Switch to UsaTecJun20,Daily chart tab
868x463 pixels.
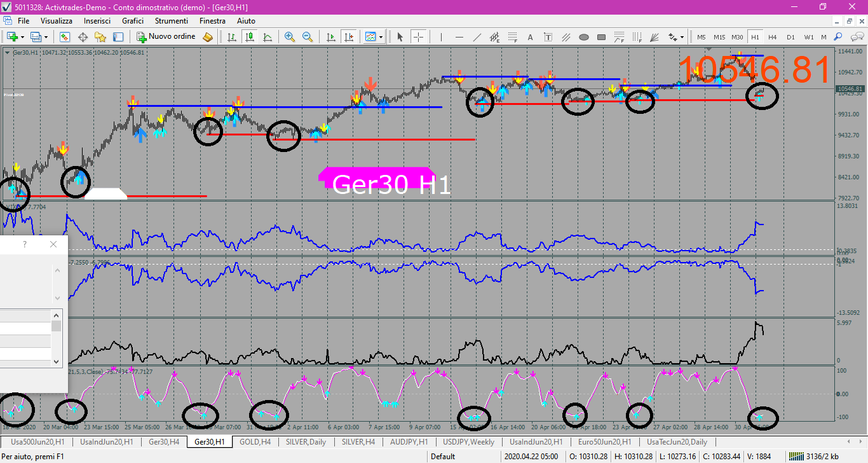point(677,441)
